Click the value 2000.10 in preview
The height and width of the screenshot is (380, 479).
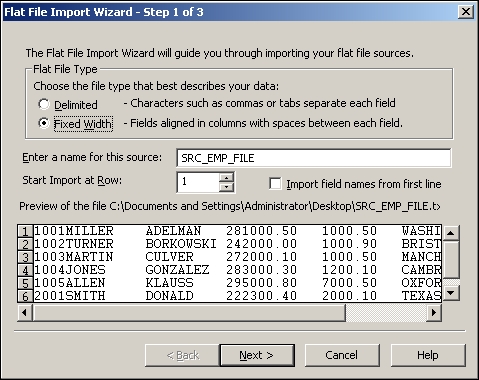349,296
